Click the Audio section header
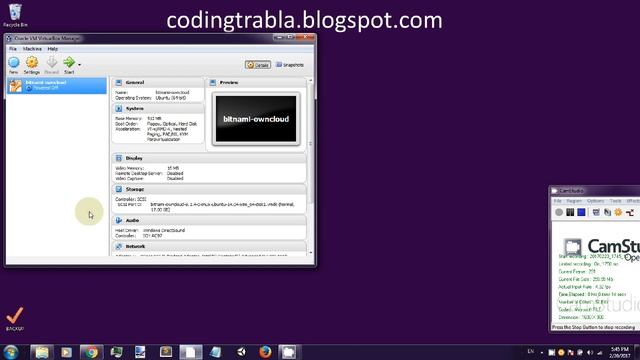This screenshot has width=640, height=360. [x=209, y=220]
